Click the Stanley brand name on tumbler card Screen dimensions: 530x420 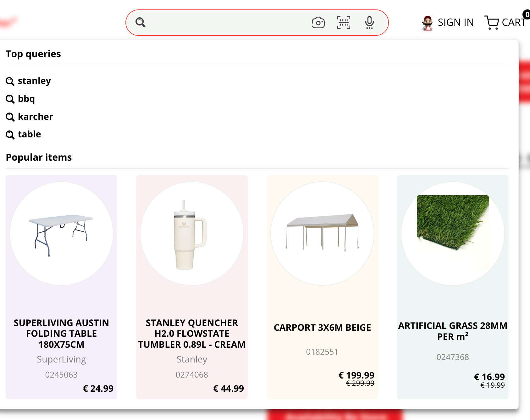(x=192, y=359)
